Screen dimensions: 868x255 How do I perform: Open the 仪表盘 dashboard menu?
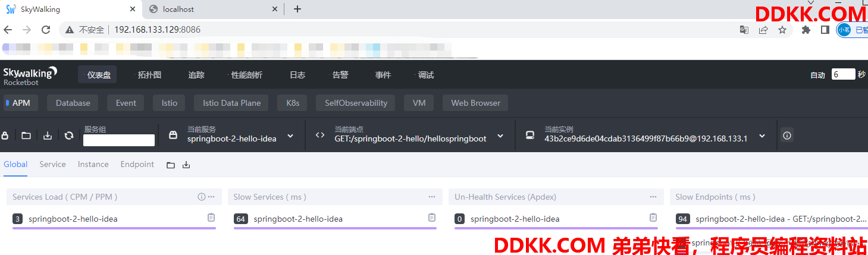pos(98,75)
